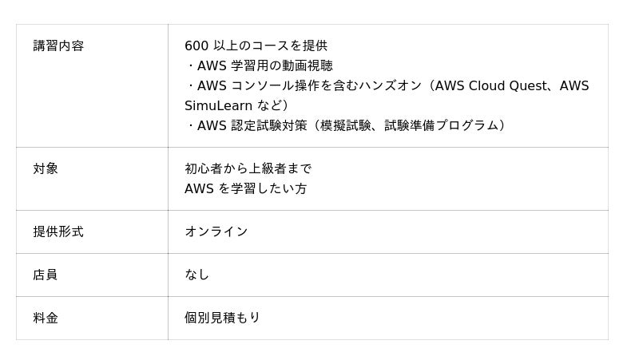This screenshot has height=364, width=639.
Task: Click the AWS 学習用の動画視聴 bullet line
Action: 264,66
